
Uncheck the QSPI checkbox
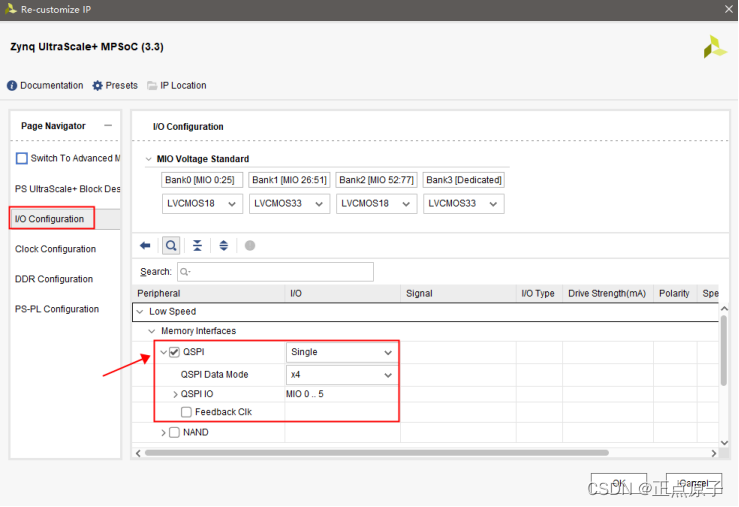[x=174, y=352]
